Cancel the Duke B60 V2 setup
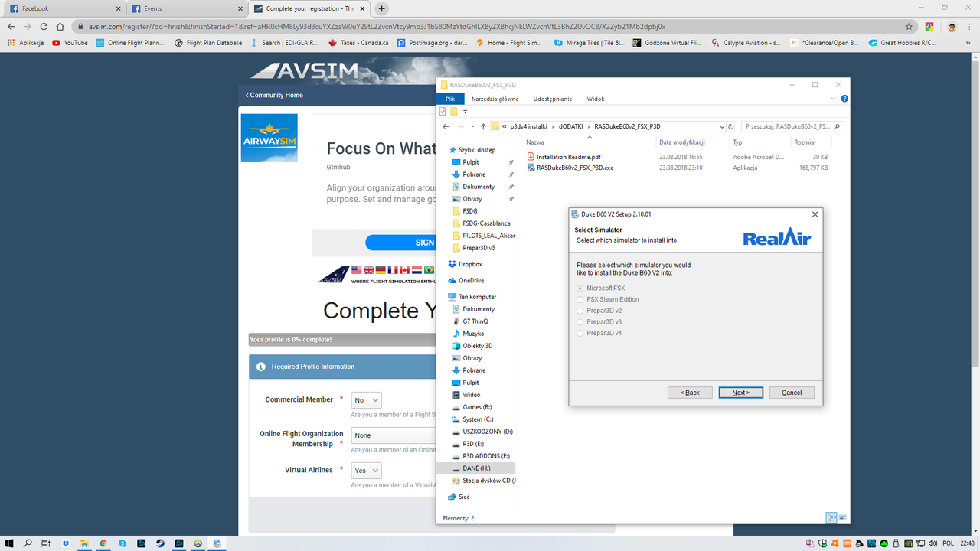The height and width of the screenshot is (551, 980). coord(792,393)
